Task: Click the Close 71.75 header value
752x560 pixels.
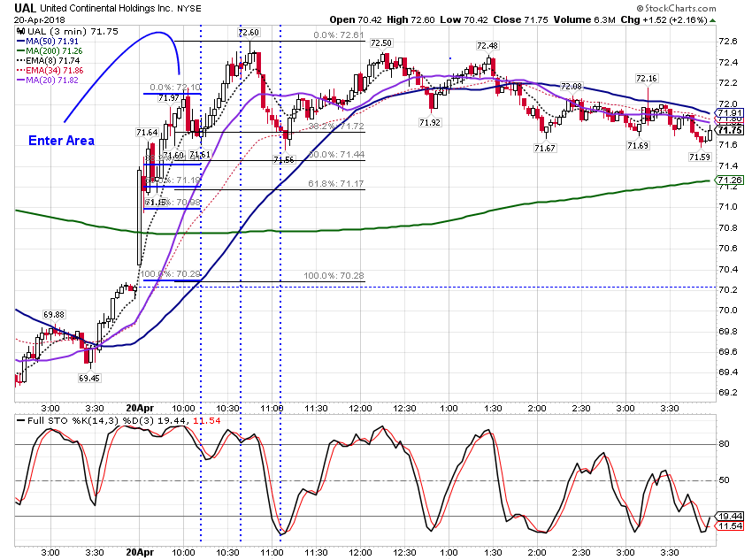Action: coord(520,19)
